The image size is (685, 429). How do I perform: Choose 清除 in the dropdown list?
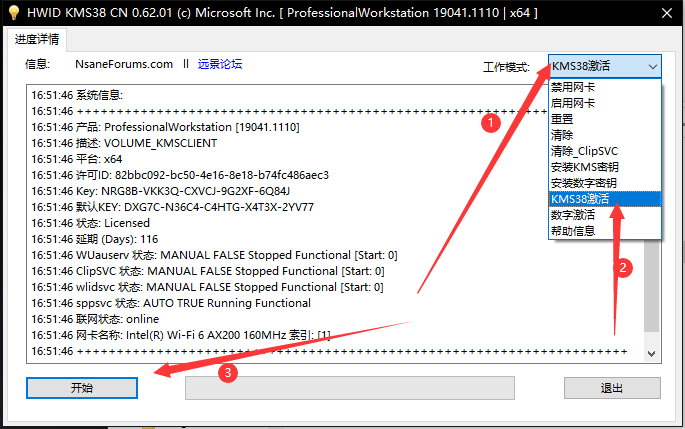(605, 135)
